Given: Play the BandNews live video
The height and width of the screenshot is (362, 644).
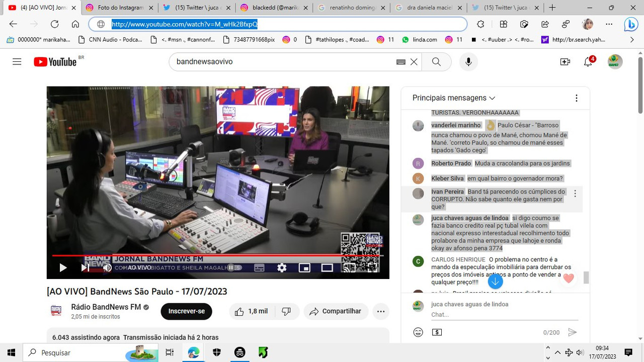Looking at the screenshot, I should 63,267.
